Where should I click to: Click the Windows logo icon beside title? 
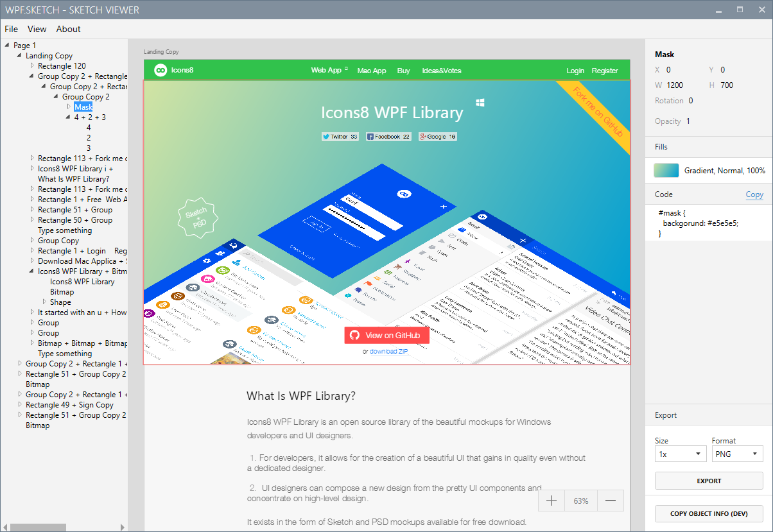coord(480,102)
